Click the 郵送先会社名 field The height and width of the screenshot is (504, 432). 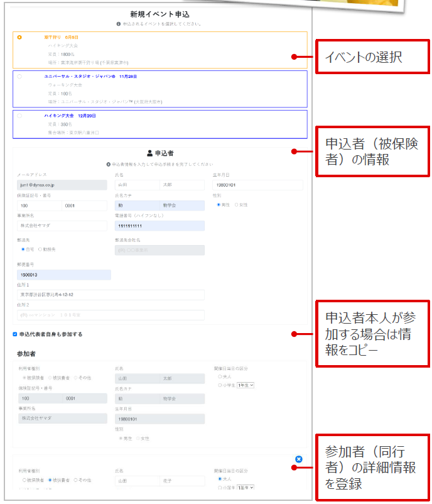159,250
